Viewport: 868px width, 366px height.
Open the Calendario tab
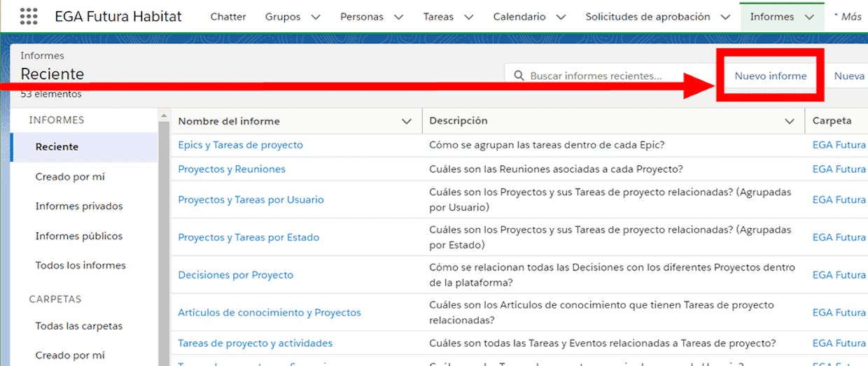coord(519,17)
